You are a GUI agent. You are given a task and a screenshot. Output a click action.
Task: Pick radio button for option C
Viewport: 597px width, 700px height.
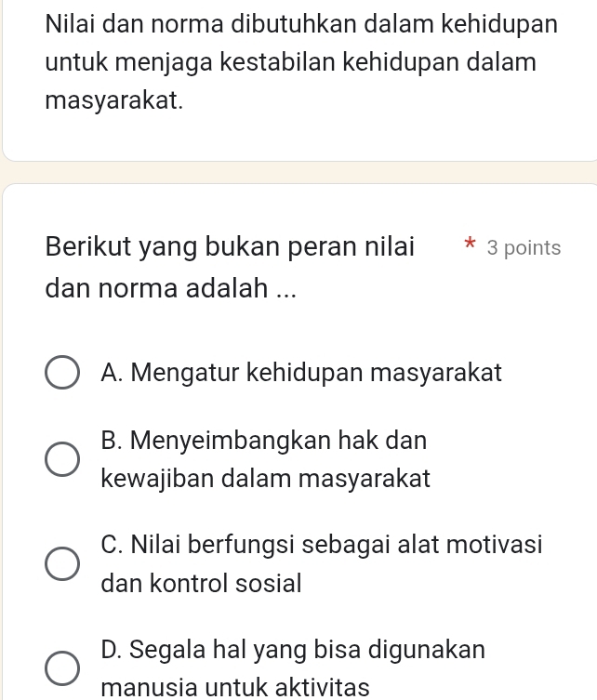tap(62, 564)
